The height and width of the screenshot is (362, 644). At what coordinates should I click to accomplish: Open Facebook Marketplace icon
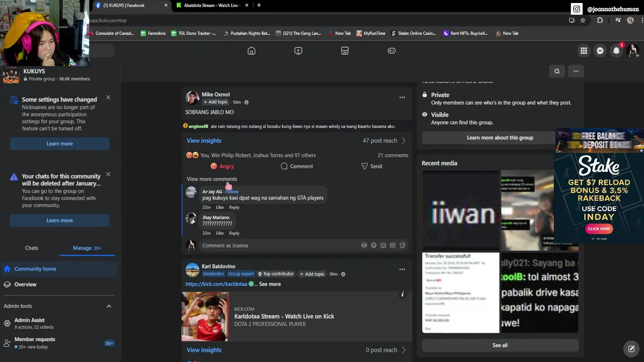pos(345,51)
